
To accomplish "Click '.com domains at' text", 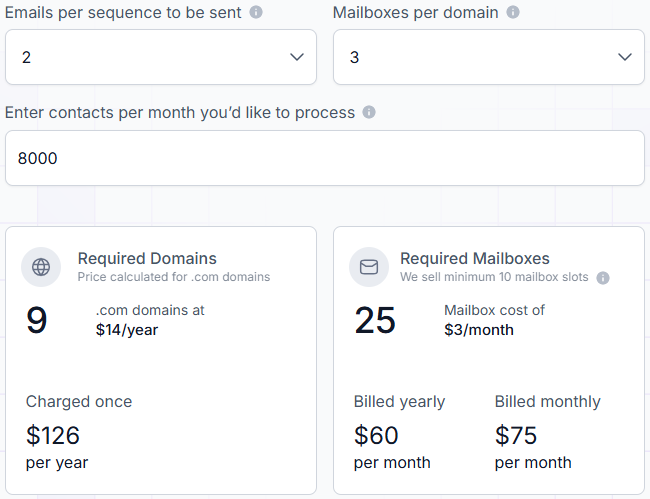I will [x=150, y=310].
